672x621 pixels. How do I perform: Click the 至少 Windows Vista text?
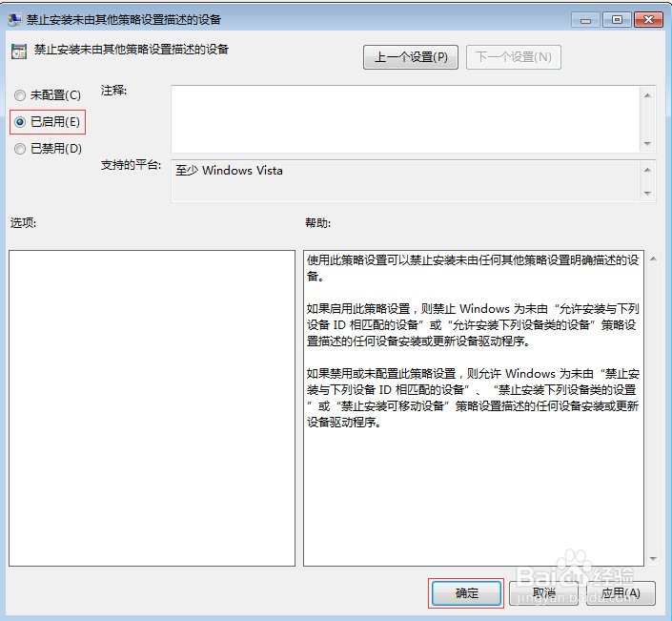[x=229, y=171]
